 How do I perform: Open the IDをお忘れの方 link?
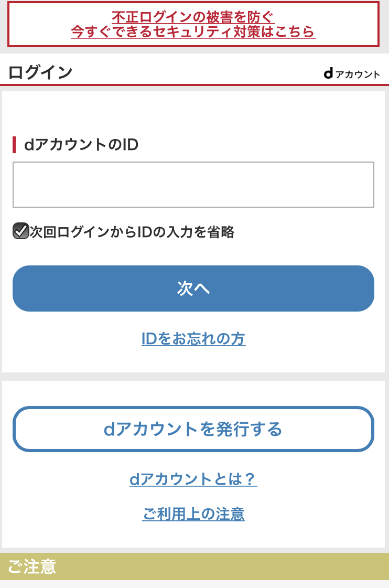click(193, 339)
